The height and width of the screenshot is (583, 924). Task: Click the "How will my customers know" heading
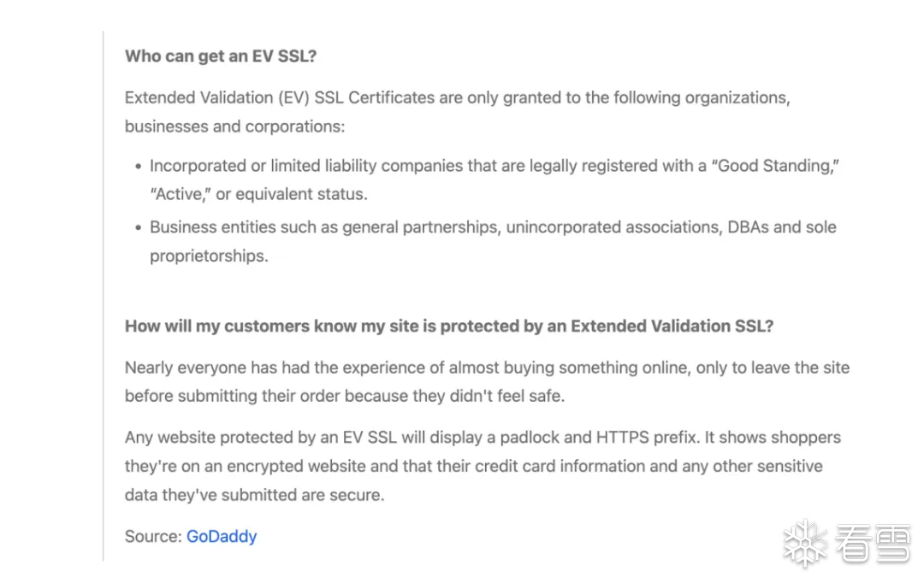[449, 327]
